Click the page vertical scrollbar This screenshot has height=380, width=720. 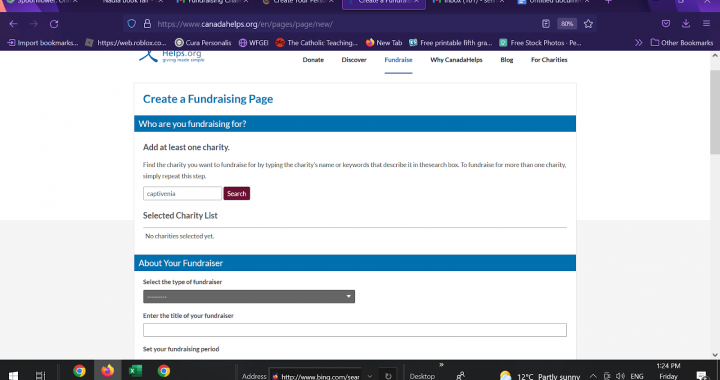tap(715, 112)
